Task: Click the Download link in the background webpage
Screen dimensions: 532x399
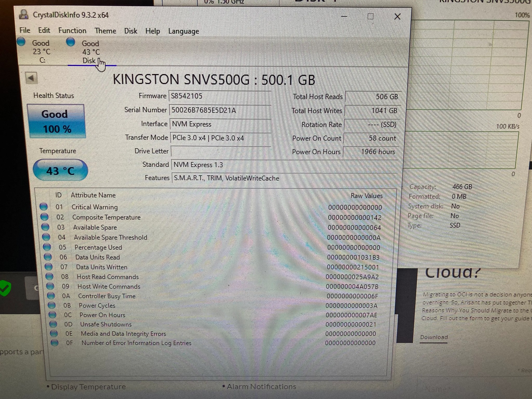Action: click(434, 337)
